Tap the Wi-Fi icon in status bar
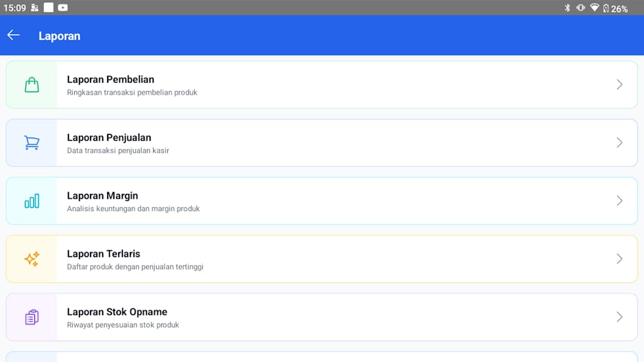644x362 pixels. pyautogui.click(x=594, y=8)
